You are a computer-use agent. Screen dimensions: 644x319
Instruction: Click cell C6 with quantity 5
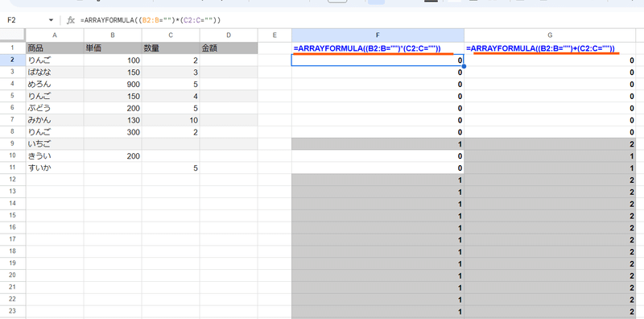point(171,108)
